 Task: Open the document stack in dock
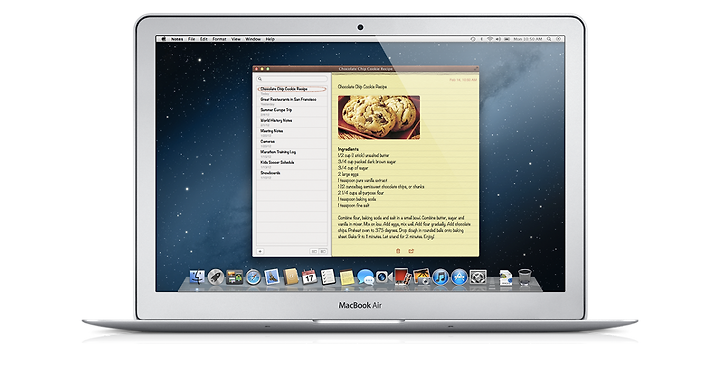(506, 277)
